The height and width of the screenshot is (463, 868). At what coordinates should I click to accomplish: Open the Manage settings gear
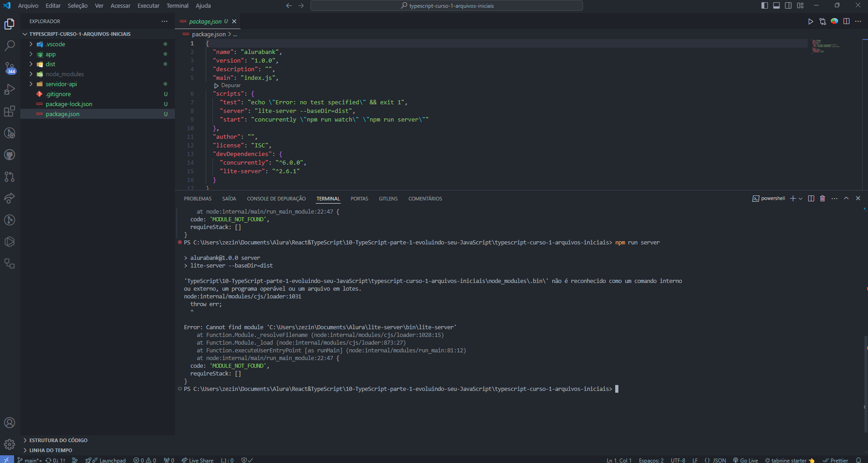[10, 444]
